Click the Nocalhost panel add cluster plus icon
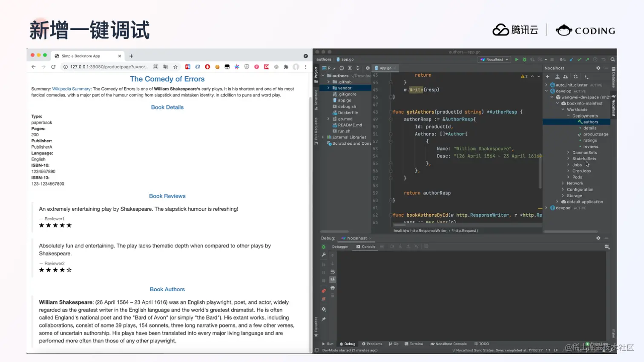This screenshot has height=362, width=644. coord(547,77)
